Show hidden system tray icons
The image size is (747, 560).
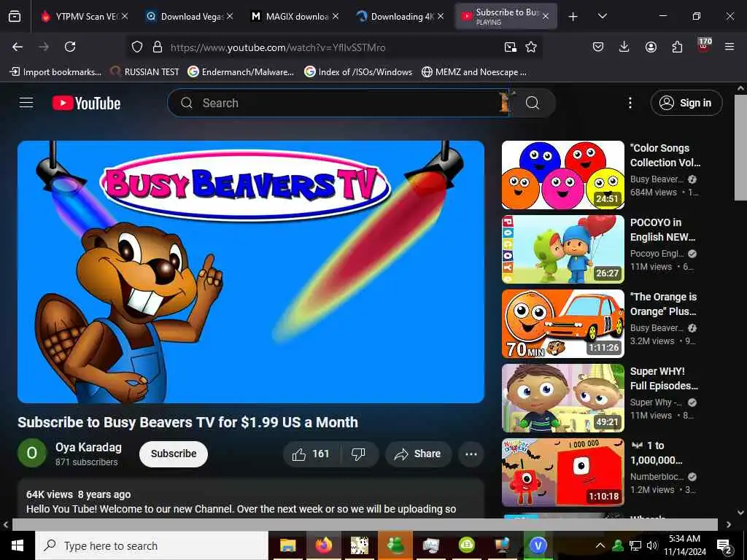click(x=600, y=545)
